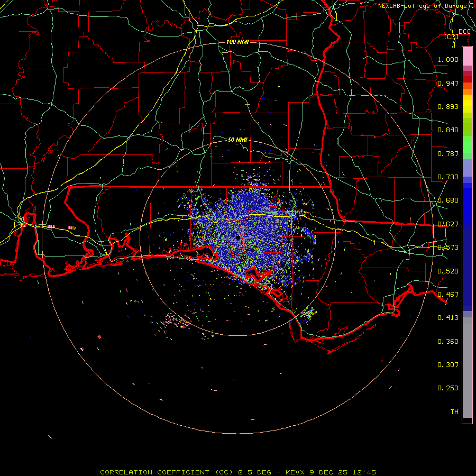Click the DCC label above the legend

[464, 32]
